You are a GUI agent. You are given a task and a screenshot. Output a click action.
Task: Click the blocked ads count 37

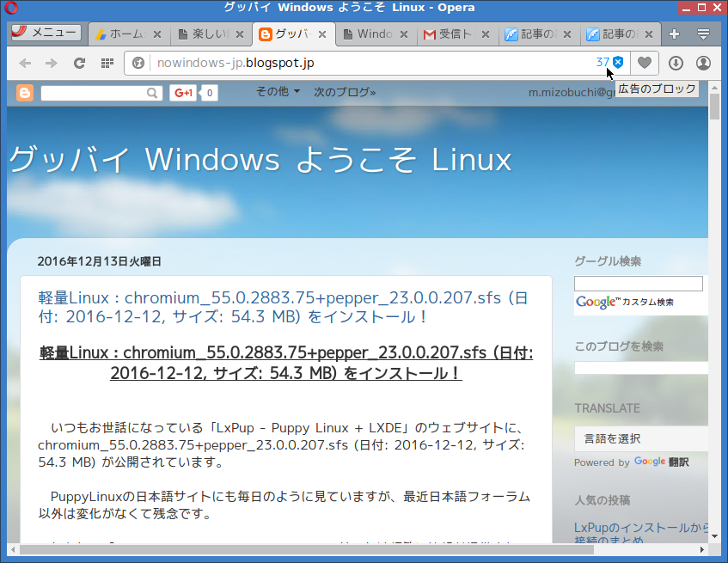point(603,62)
